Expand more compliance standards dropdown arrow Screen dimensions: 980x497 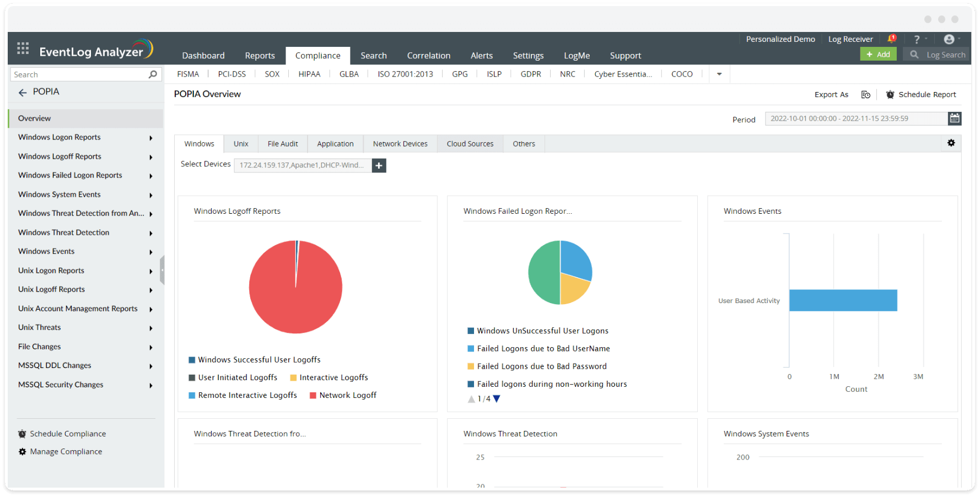pyautogui.click(x=719, y=74)
